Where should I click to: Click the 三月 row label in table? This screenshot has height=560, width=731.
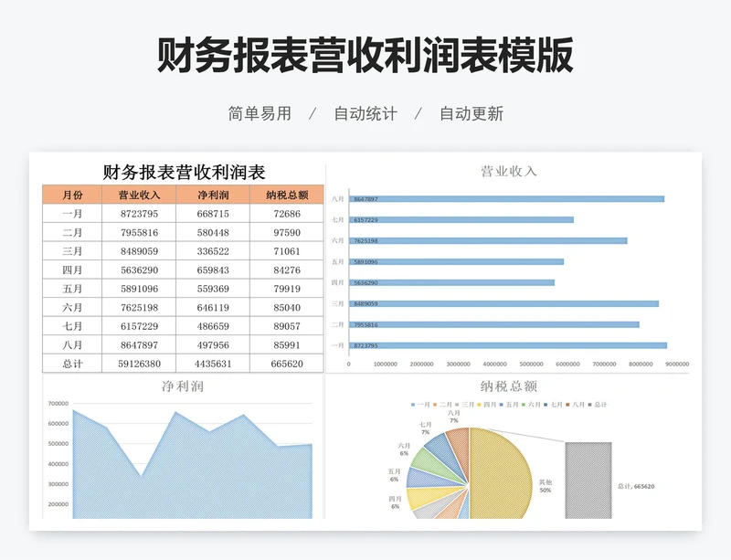click(72, 251)
